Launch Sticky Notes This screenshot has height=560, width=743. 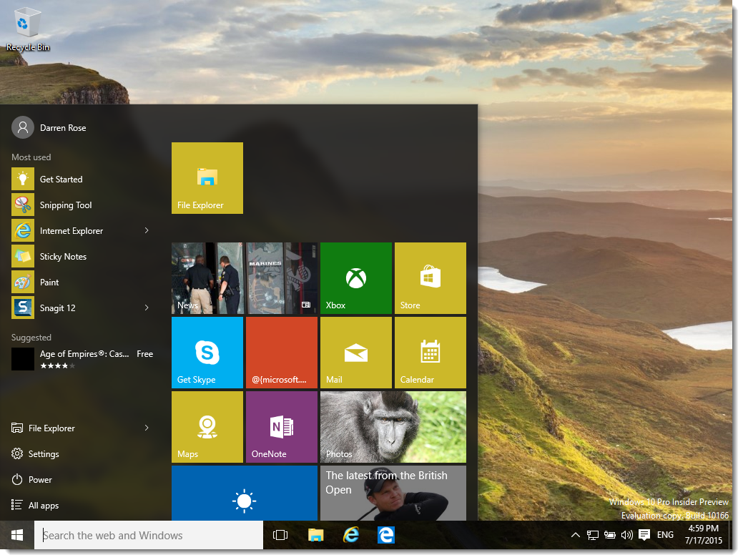pyautogui.click(x=63, y=256)
